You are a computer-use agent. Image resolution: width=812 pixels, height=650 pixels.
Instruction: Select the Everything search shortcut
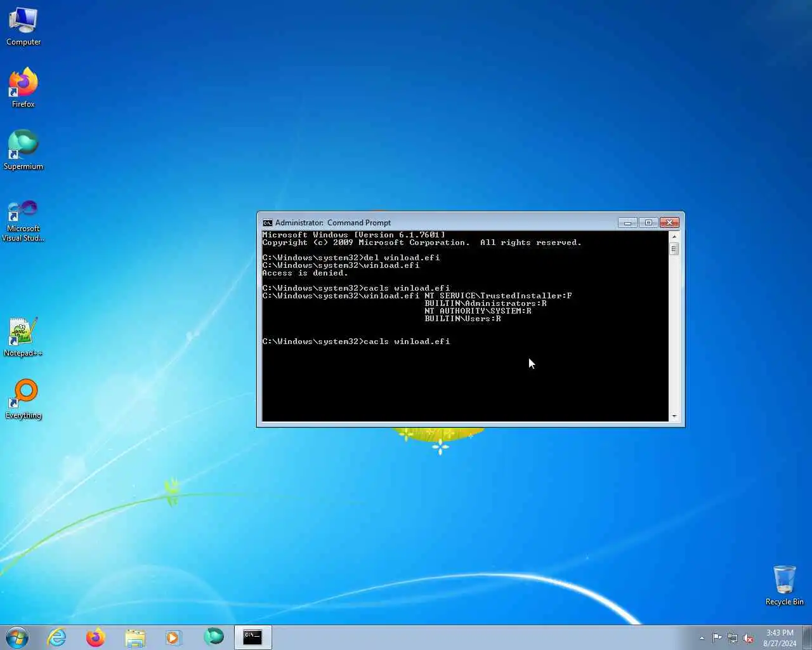23,399
